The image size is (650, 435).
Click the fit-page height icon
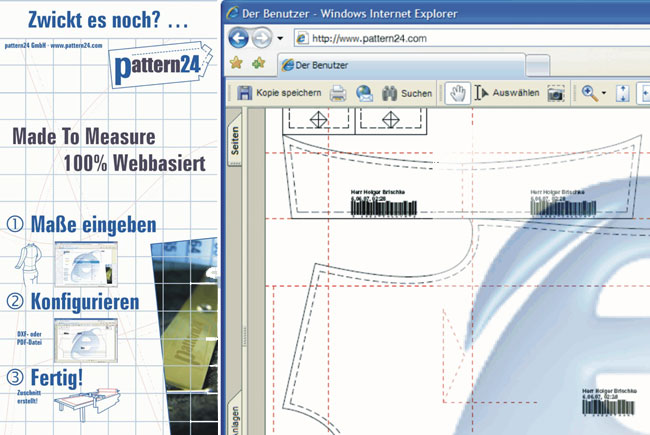(623, 93)
